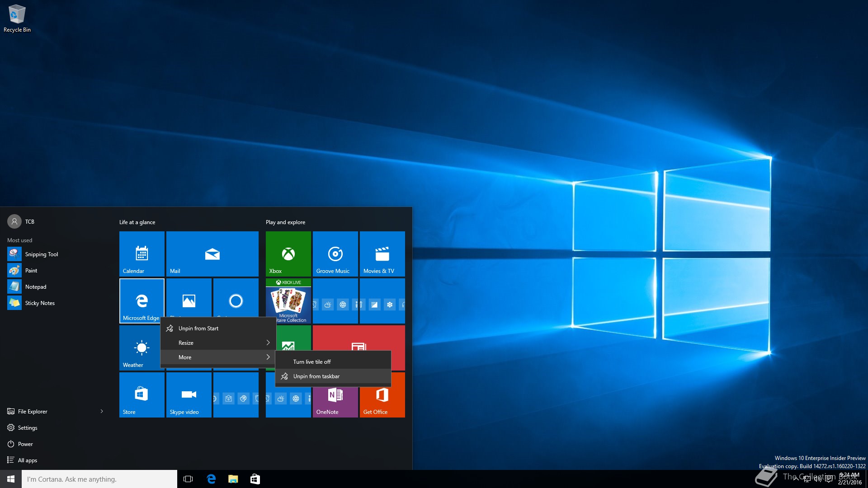Click the Cortana search box
The height and width of the screenshot is (488, 868).
point(99,479)
